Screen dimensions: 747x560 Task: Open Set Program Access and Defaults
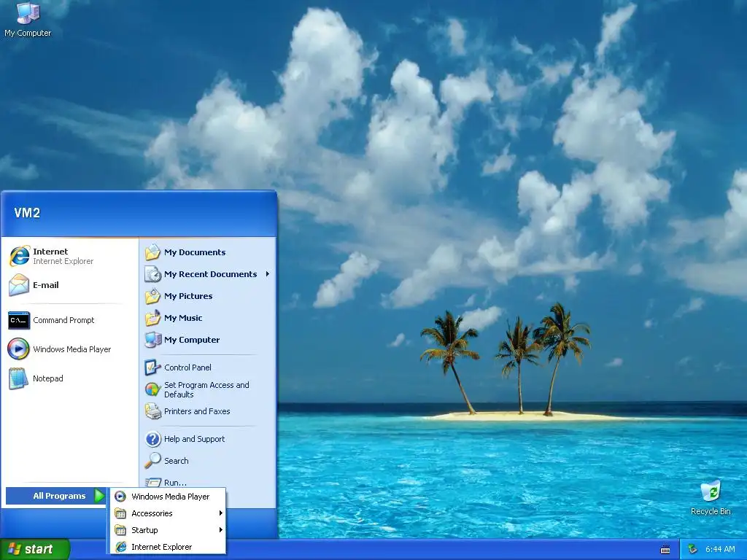[x=208, y=389]
